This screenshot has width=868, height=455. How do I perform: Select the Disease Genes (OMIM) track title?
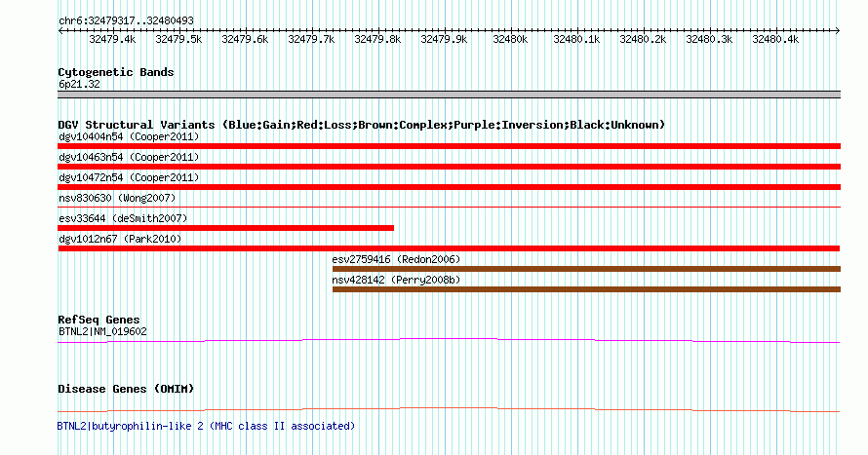(x=126, y=389)
